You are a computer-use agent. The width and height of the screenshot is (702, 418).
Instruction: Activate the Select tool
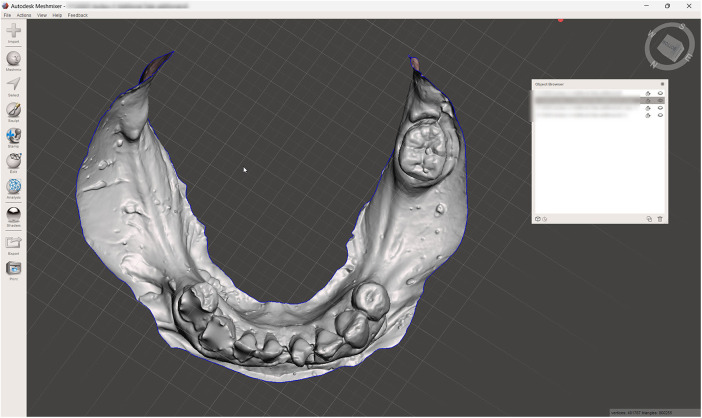13,86
